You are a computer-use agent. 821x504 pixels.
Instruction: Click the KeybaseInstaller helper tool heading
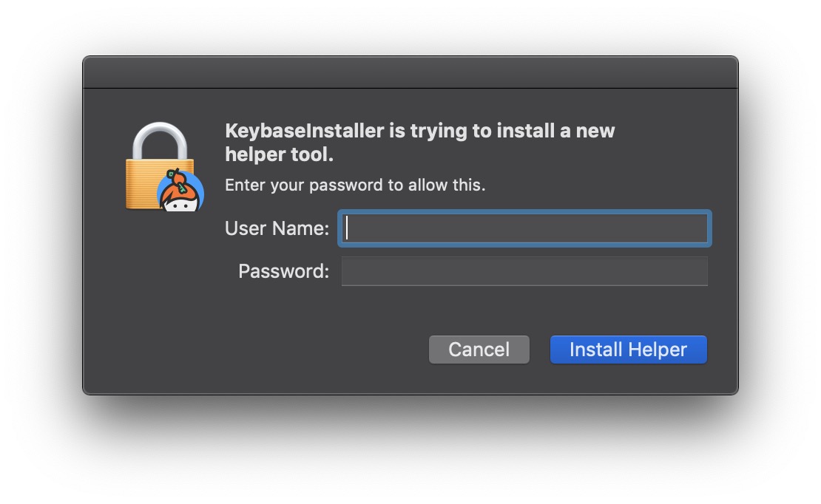(x=419, y=143)
